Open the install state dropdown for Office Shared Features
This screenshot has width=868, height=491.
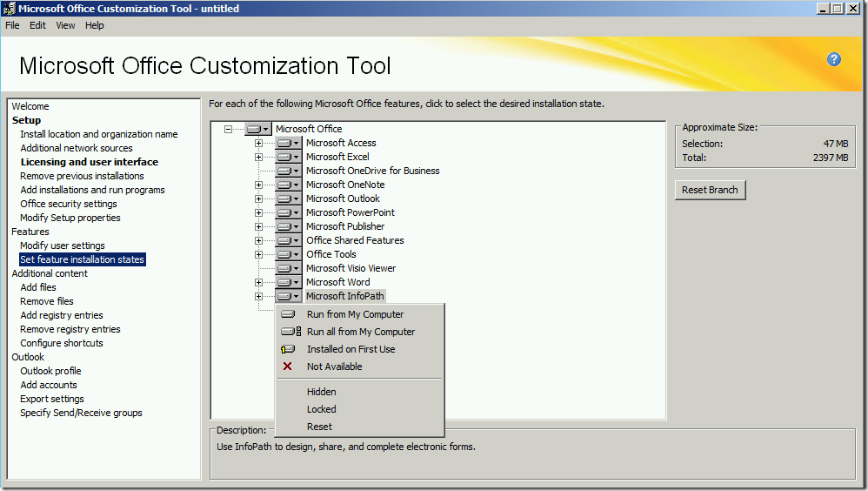pyautogui.click(x=289, y=240)
